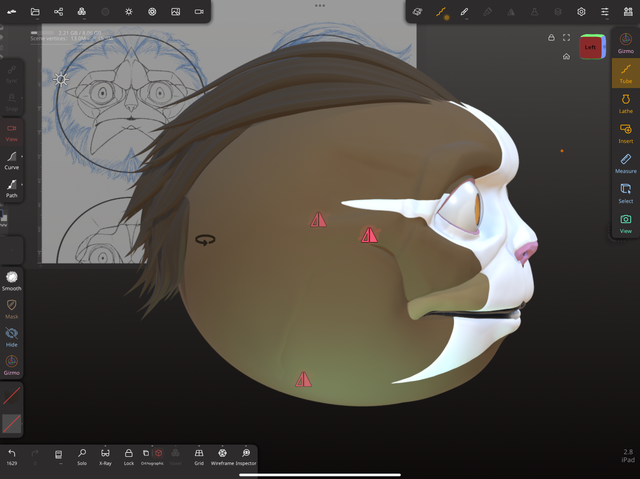Viewport: 640px width, 479px height.
Task: Enable Orthographic camera projection
Action: click(158, 453)
